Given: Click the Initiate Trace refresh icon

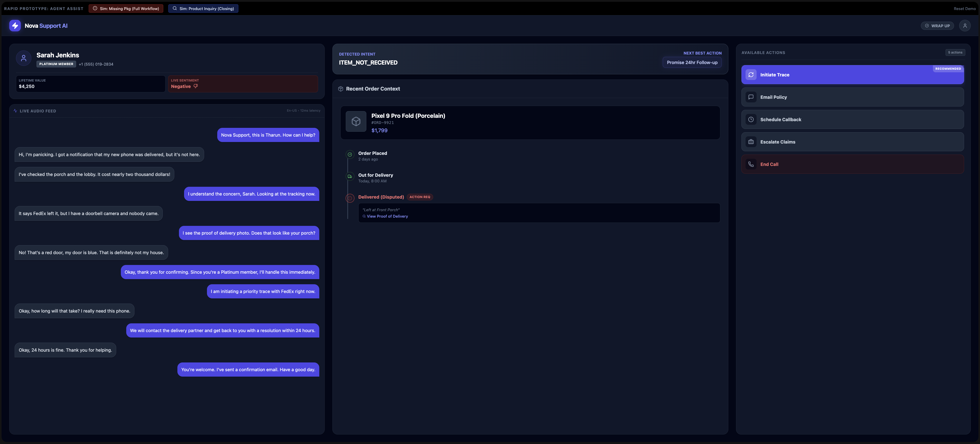Looking at the screenshot, I should pos(751,75).
